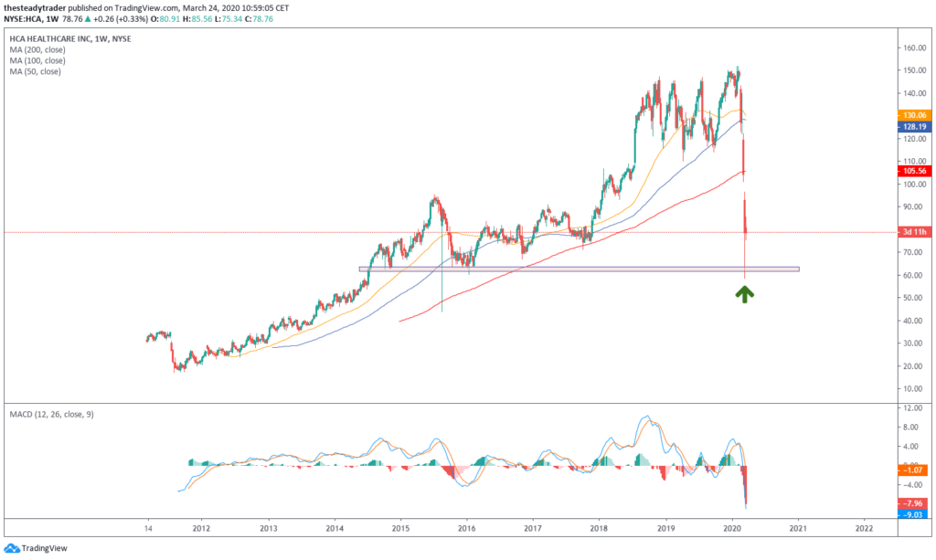
Task: Click the 100.00 price scale label
Action: 914,185
